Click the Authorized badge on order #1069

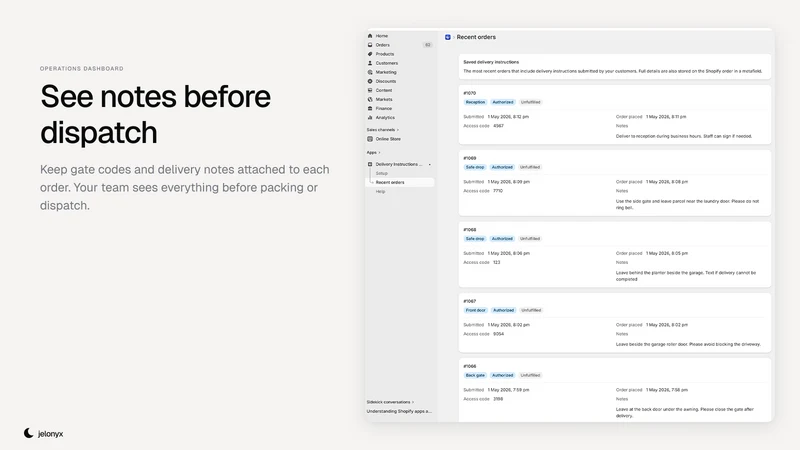click(502, 167)
